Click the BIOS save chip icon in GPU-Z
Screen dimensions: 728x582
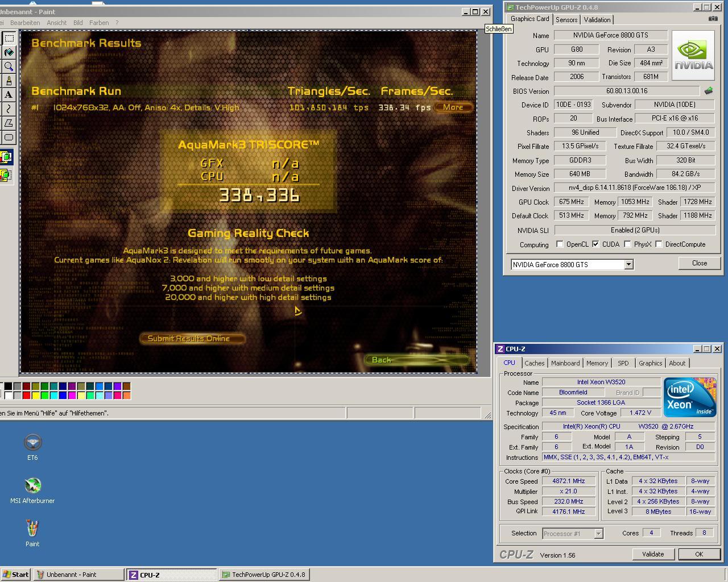(709, 91)
